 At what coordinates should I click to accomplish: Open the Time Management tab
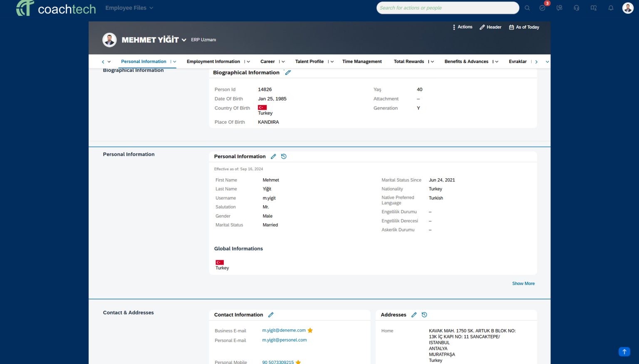[362, 61]
